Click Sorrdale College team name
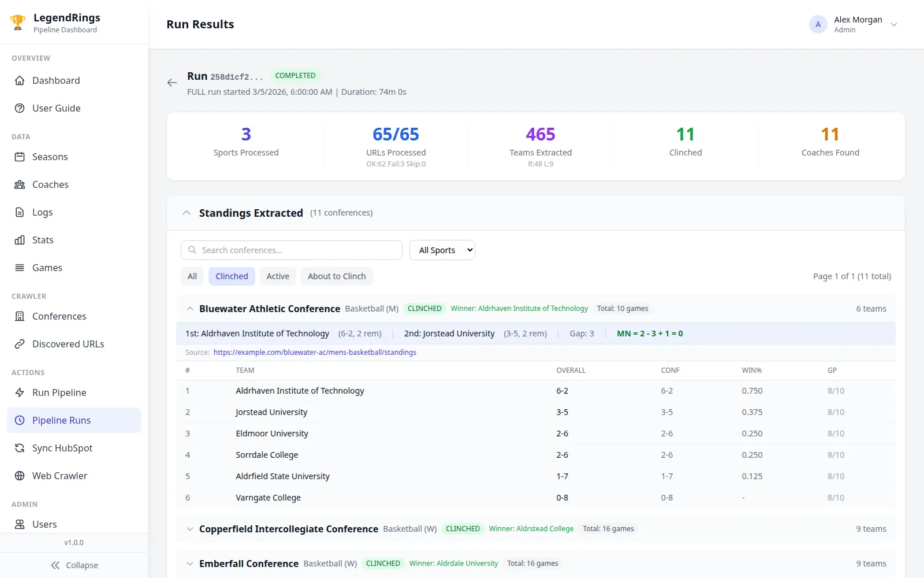 (x=267, y=455)
